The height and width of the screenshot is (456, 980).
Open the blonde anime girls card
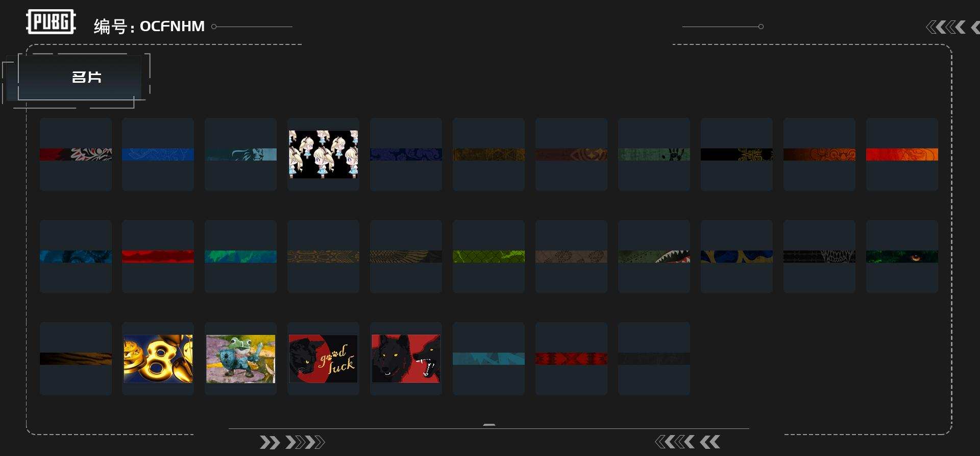click(323, 154)
